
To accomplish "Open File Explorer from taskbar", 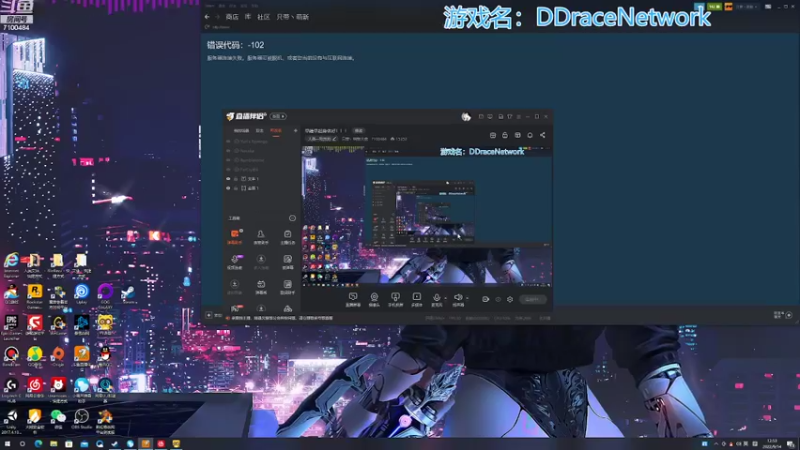I will (x=54, y=444).
